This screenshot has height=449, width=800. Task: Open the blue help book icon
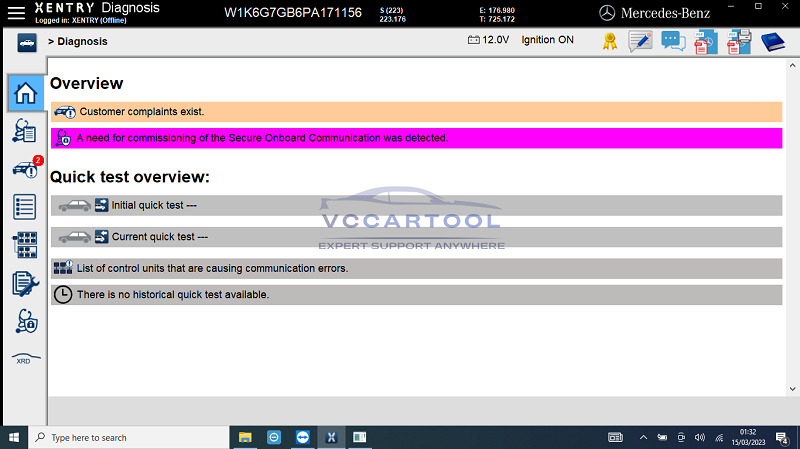[x=772, y=42]
